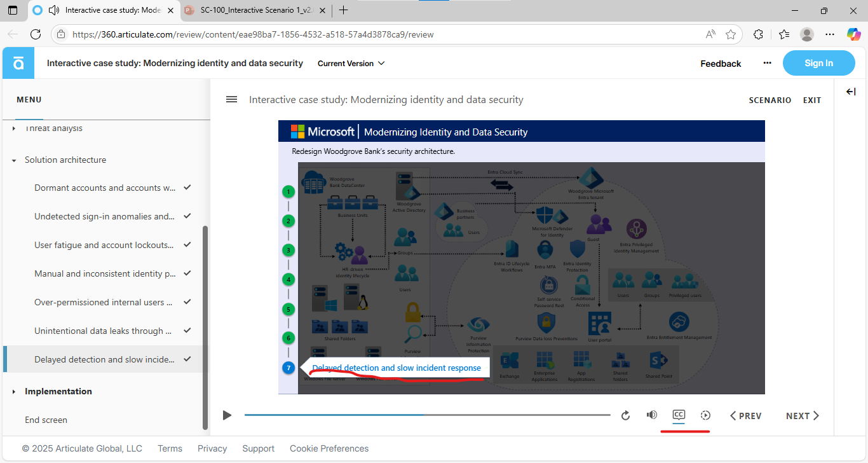Click checkmark beside Manual and inconsistent identity
The height and width of the screenshot is (463, 868).
[187, 273]
